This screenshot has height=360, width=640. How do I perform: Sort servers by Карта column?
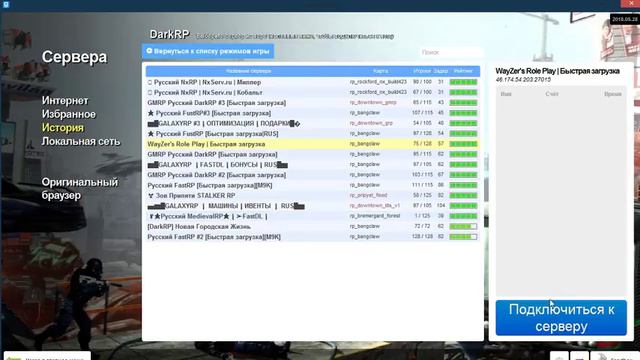tap(380, 71)
